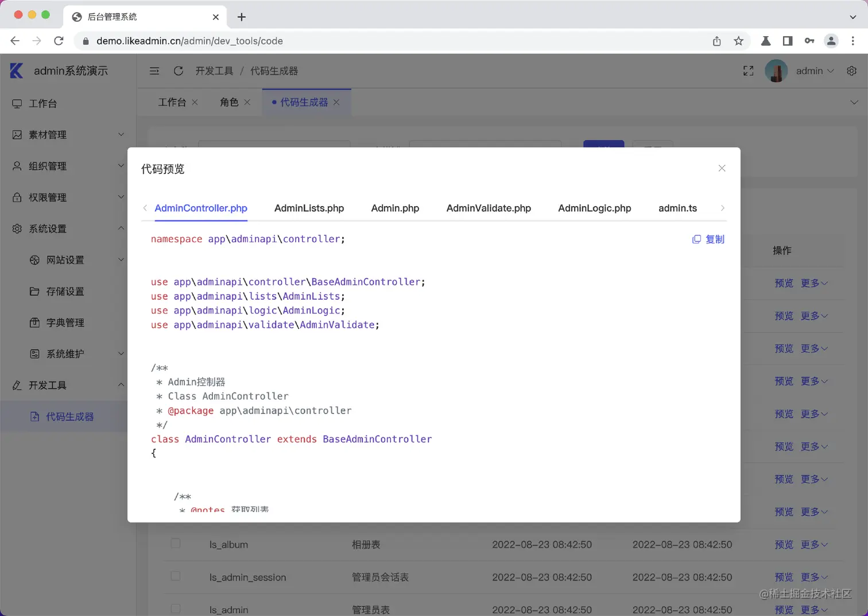Tick the checkbox for ls_admin_session row
The image size is (868, 616).
pyautogui.click(x=176, y=576)
